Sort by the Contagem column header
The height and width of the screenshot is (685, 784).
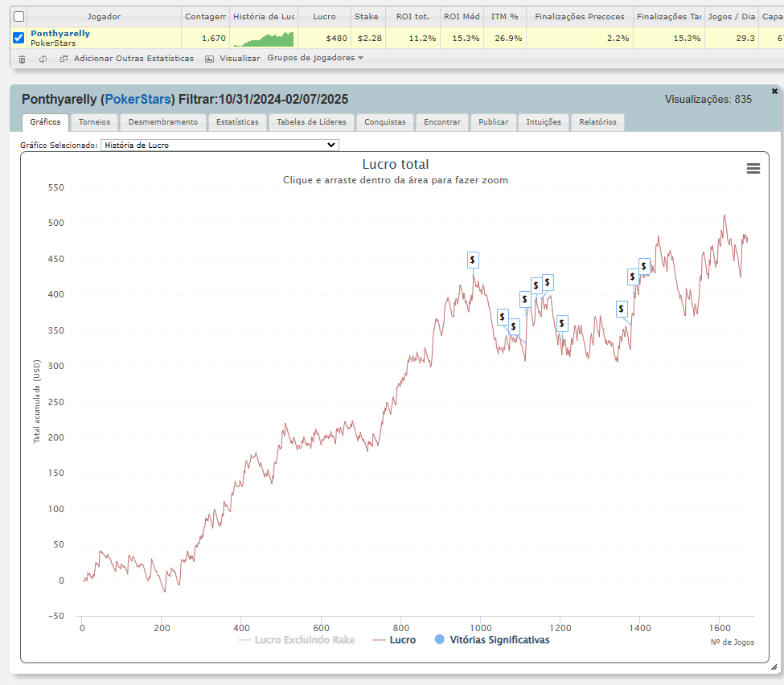[206, 17]
